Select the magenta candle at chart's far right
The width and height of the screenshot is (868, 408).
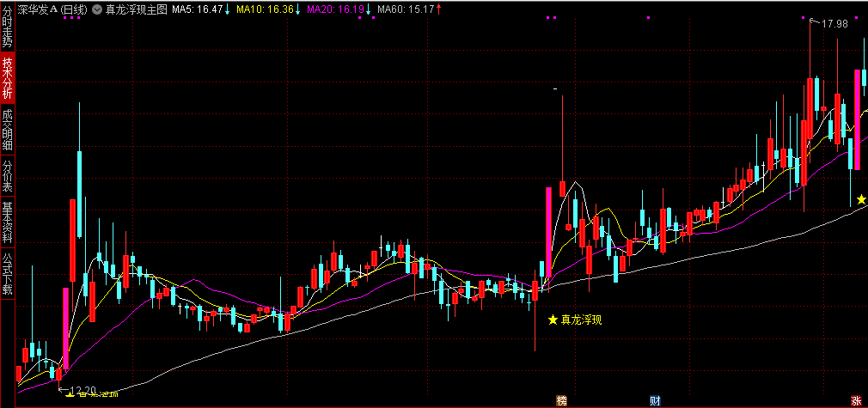coord(858,120)
